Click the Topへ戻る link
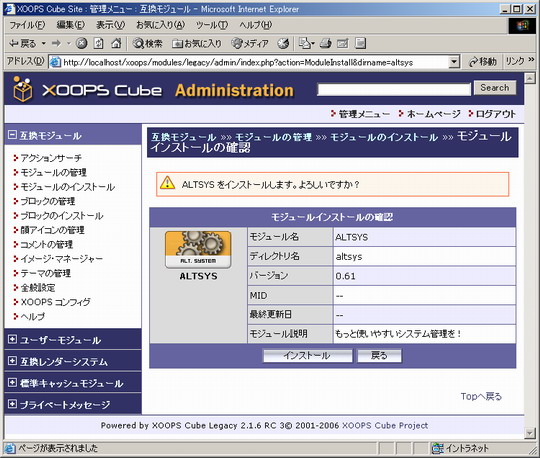 click(481, 396)
